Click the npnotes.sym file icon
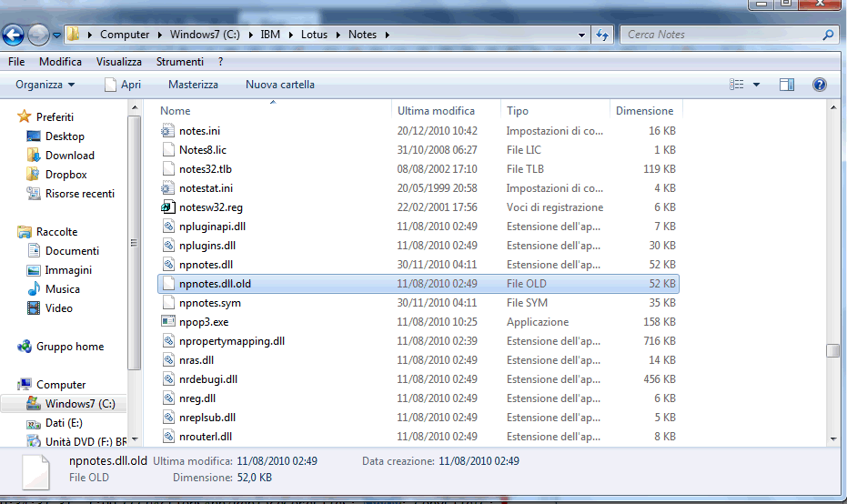This screenshot has height=504, width=847. 168,303
